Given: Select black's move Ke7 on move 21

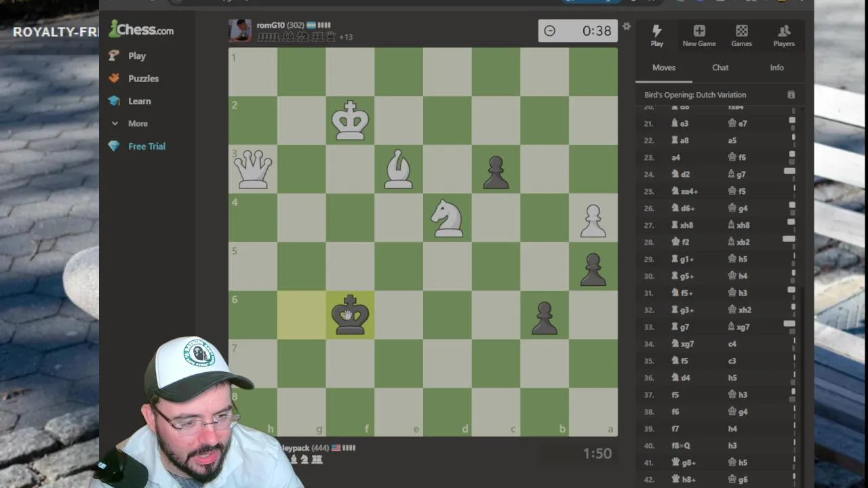Looking at the screenshot, I should pyautogui.click(x=737, y=123).
